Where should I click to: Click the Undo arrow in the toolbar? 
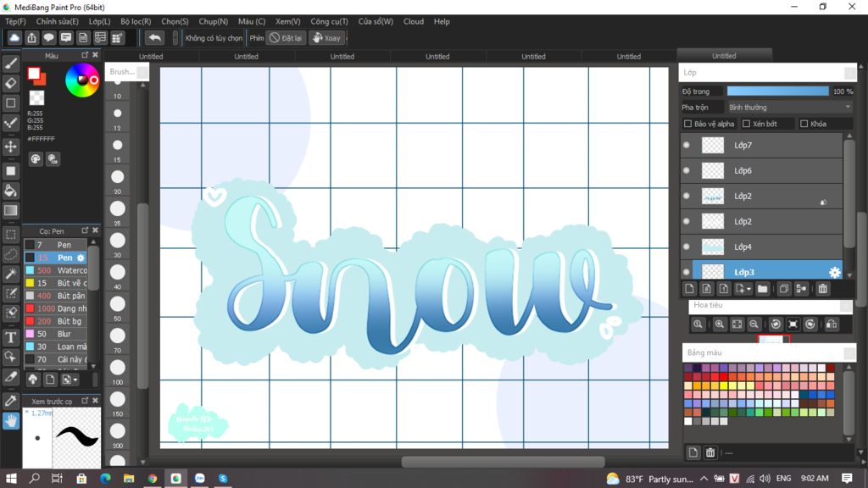click(155, 37)
